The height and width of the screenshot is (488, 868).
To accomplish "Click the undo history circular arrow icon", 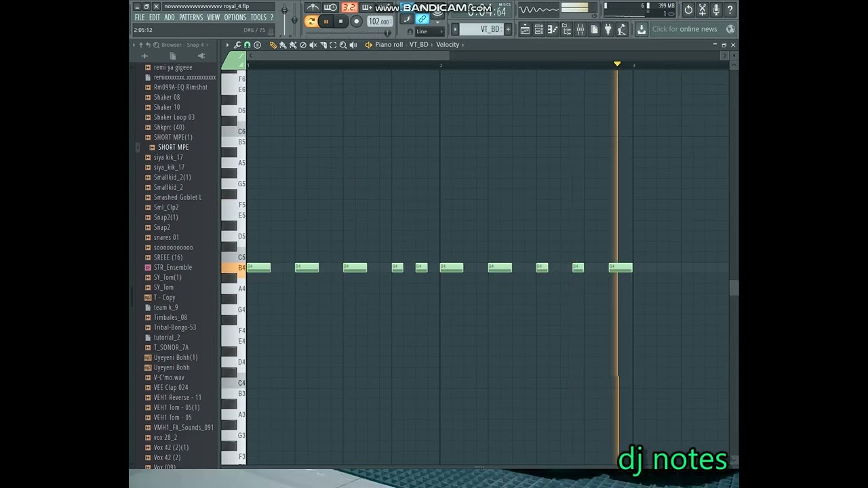I will [x=688, y=9].
